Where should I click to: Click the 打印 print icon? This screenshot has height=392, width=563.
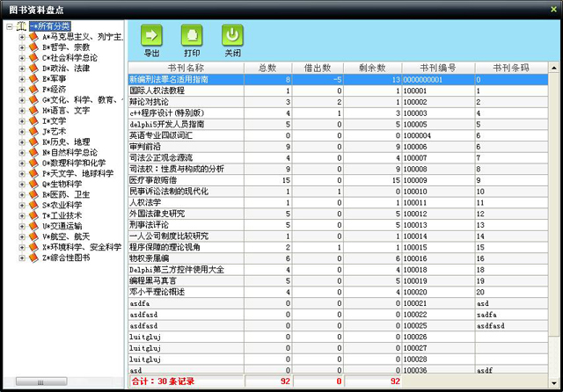(x=191, y=35)
